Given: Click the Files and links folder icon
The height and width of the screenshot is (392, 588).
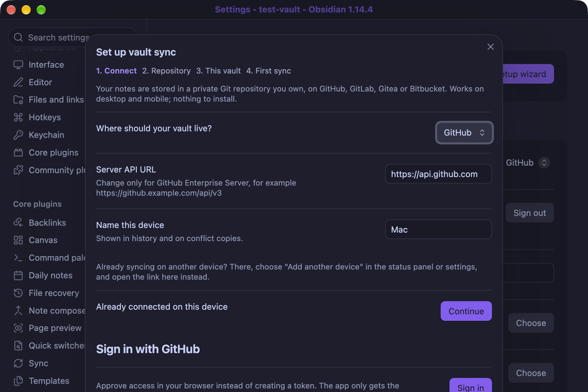Looking at the screenshot, I should coord(18,100).
